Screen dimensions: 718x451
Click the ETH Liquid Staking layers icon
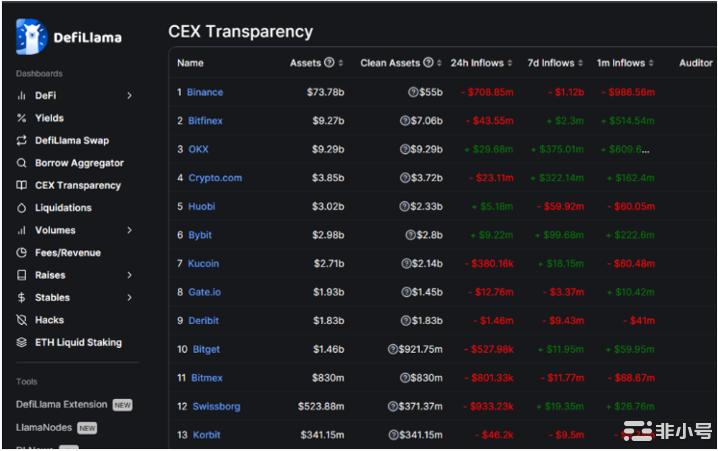pos(22,342)
